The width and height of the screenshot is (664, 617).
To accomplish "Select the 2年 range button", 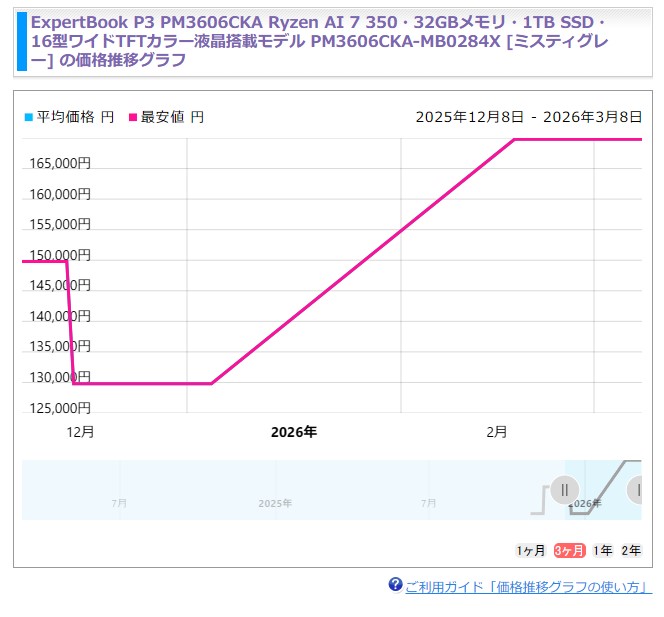I will pos(631,551).
